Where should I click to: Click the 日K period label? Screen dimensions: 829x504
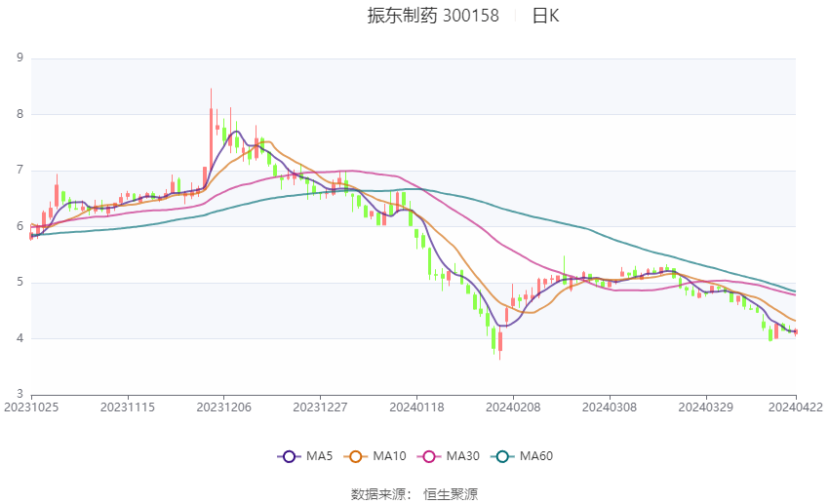pos(545,16)
